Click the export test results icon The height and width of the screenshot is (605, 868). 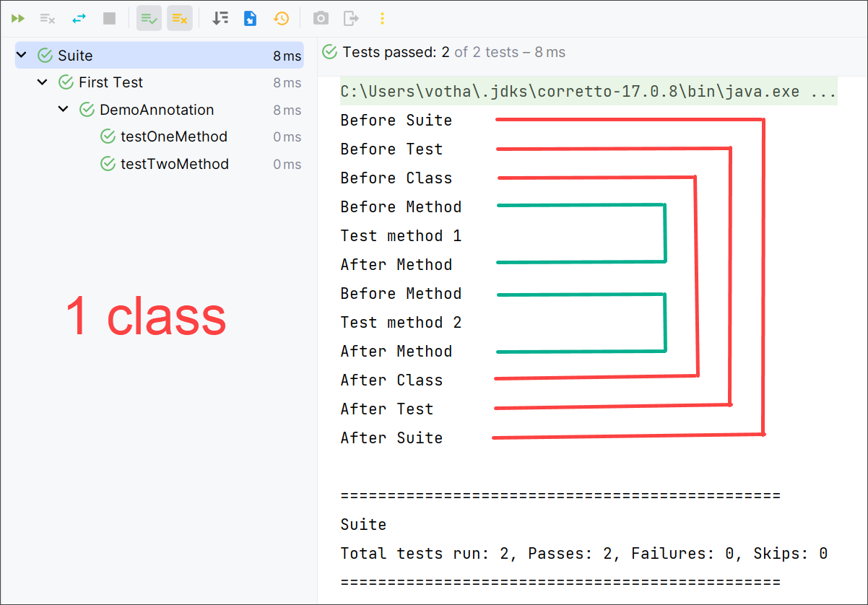(351, 18)
